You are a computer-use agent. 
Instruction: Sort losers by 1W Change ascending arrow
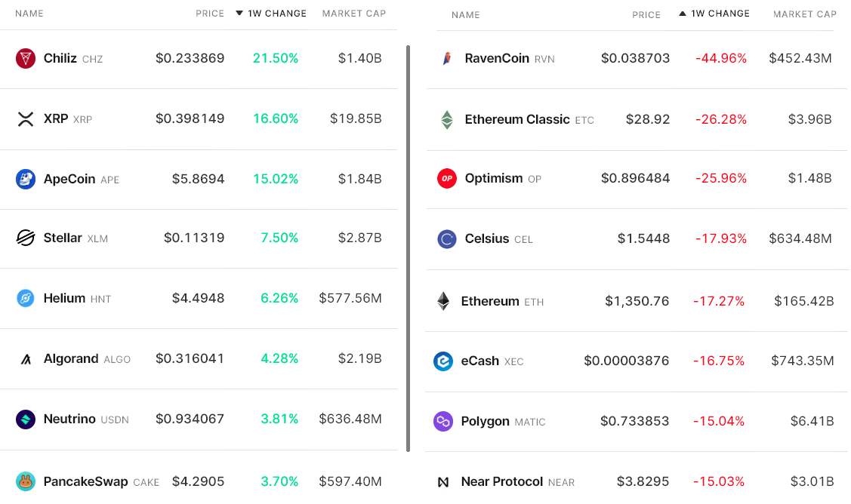pos(683,14)
